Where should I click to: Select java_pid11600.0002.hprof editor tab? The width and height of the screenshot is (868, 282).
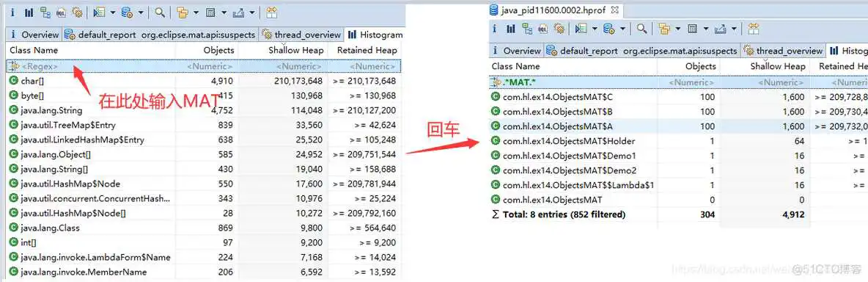[555, 10]
